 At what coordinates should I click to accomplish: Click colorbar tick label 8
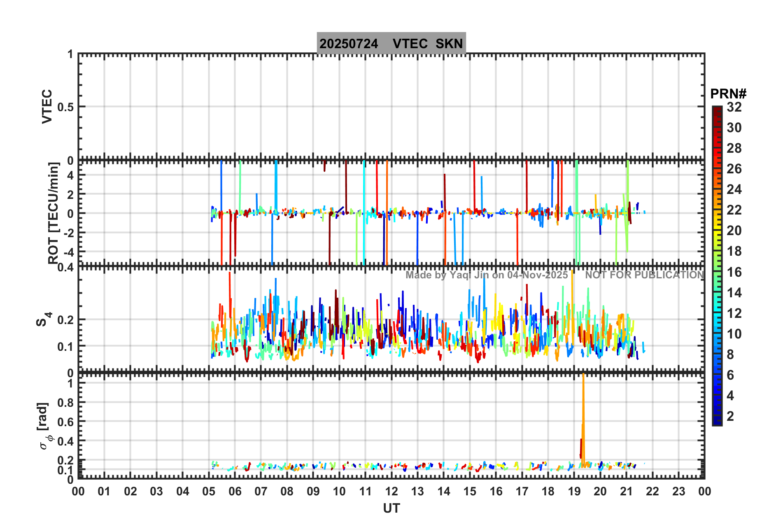click(x=730, y=355)
